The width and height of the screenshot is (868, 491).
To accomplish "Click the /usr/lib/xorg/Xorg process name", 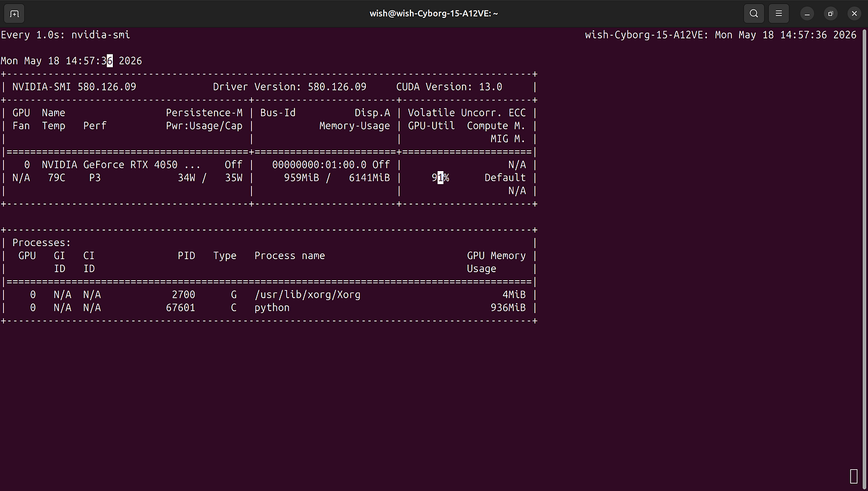I will tap(308, 295).
